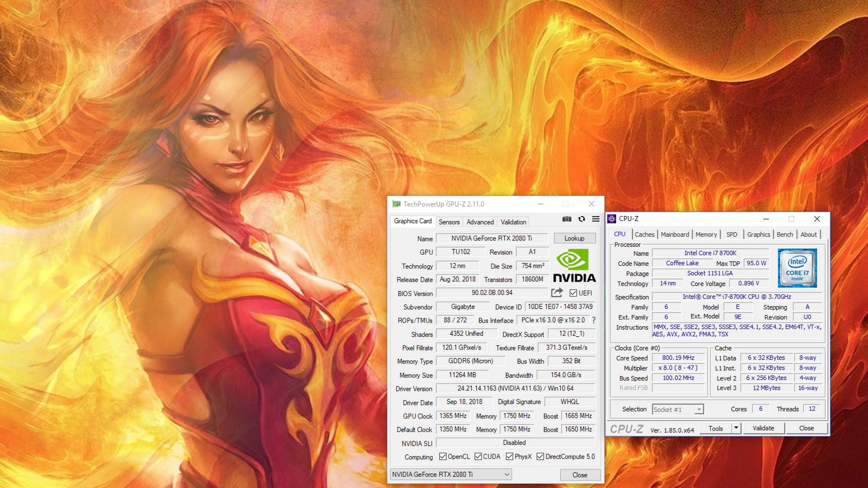Click the BIOS Version field 90.02.0B.00.94
The image size is (868, 488).
(492, 293)
